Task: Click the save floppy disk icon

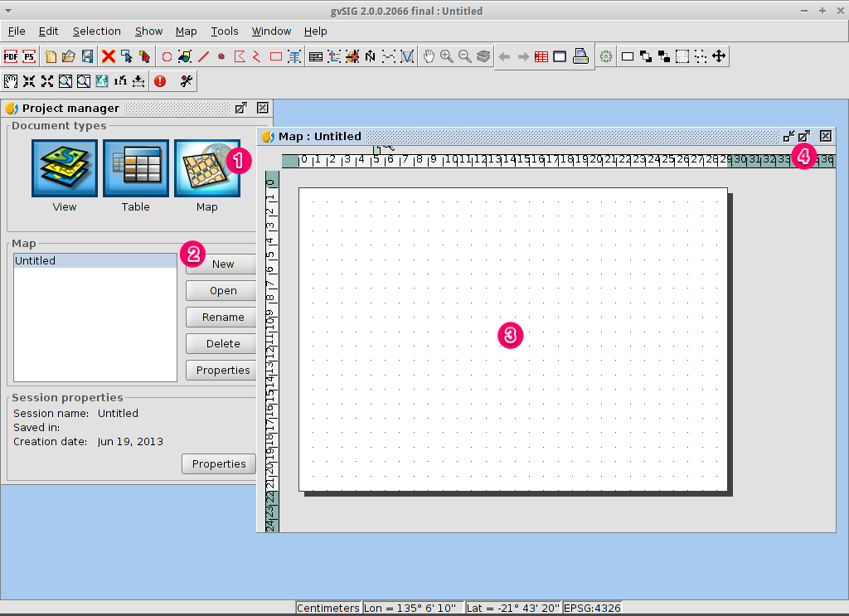Action: pyautogui.click(x=87, y=56)
